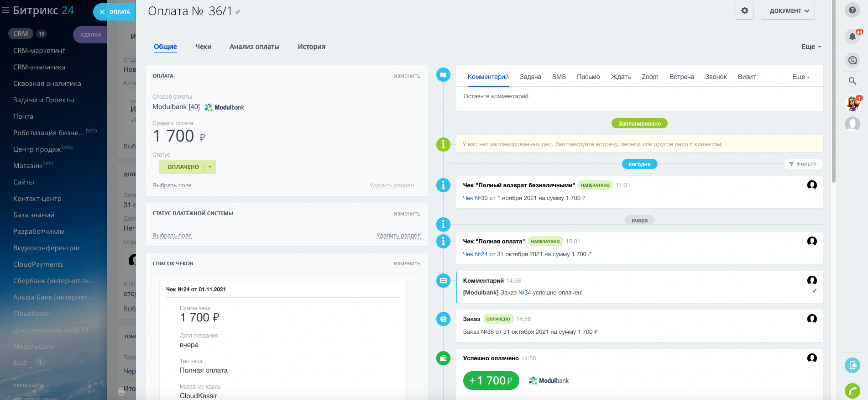Open the Чек №30 link
This screenshot has height=400, width=868.
pos(475,198)
